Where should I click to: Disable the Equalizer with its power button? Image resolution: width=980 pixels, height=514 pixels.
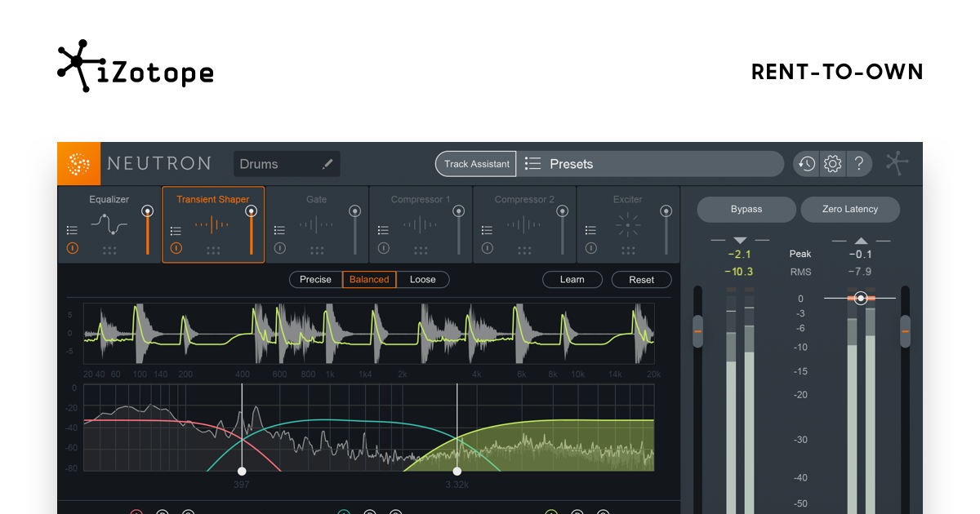pyautogui.click(x=72, y=248)
